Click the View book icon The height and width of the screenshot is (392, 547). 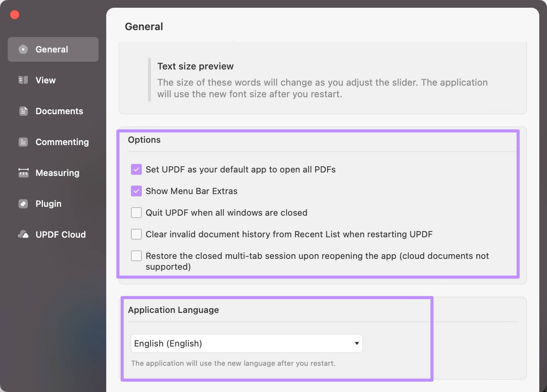pyautogui.click(x=23, y=80)
